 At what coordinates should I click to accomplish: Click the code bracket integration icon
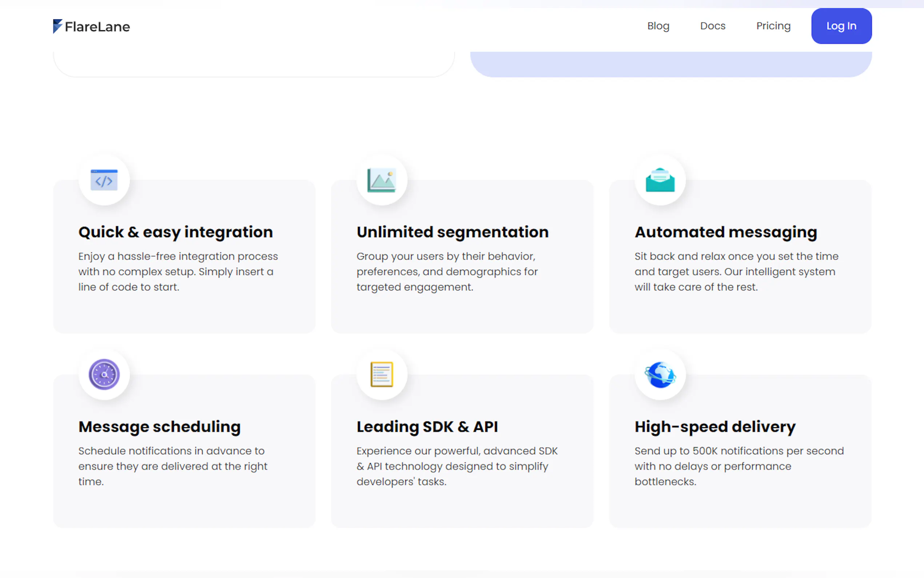coord(104,180)
